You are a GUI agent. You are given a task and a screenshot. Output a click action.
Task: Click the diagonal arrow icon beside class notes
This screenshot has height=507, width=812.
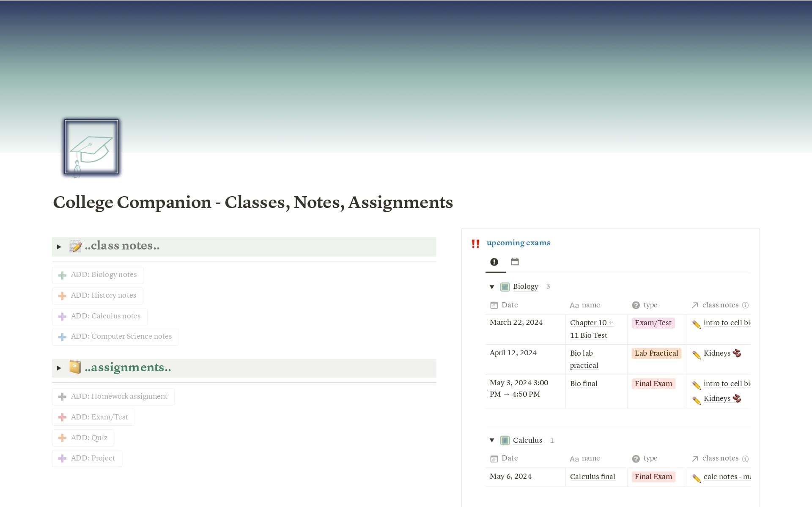coord(696,305)
